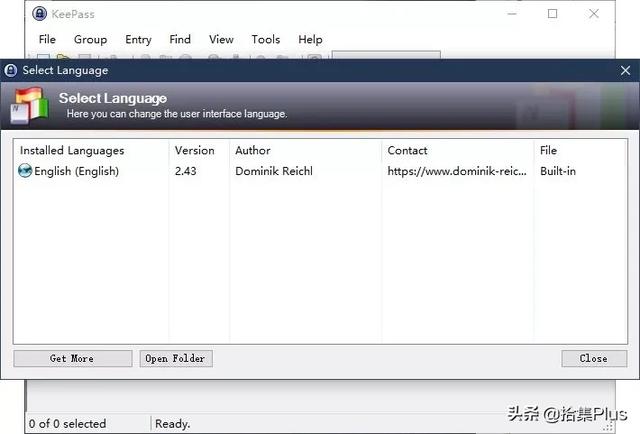Image resolution: width=640 pixels, height=434 pixels.
Task: Click the KeePass toolbar search box
Action: (386, 55)
